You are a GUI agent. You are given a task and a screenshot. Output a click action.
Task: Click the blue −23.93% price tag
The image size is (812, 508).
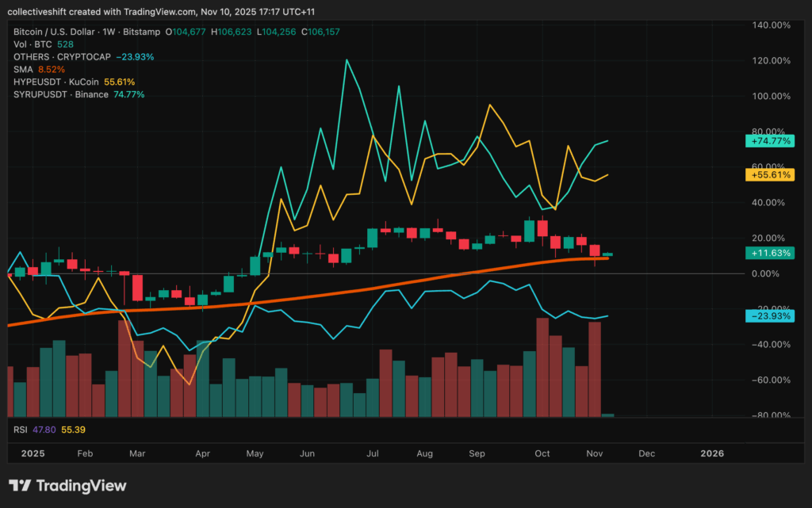pyautogui.click(x=769, y=315)
